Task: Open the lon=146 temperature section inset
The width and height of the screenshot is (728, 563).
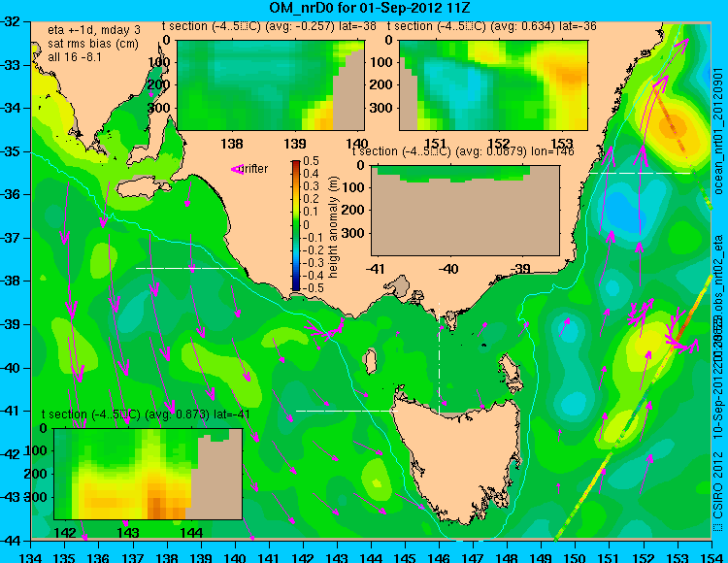Action: 465,211
